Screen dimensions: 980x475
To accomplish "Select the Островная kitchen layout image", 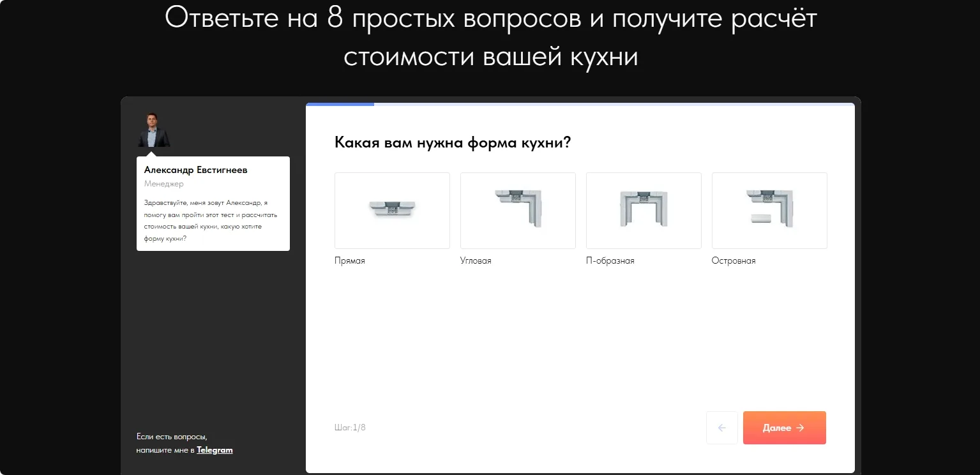I will click(769, 211).
